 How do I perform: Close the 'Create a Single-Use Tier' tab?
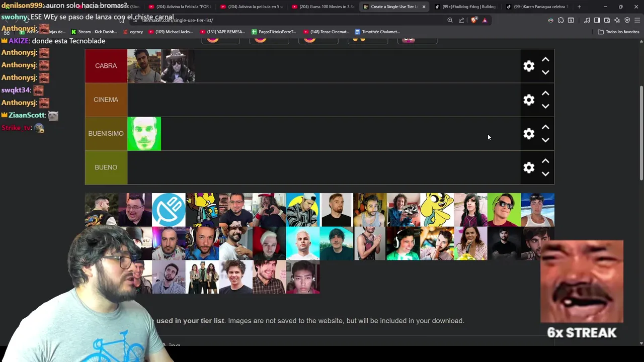click(424, 7)
